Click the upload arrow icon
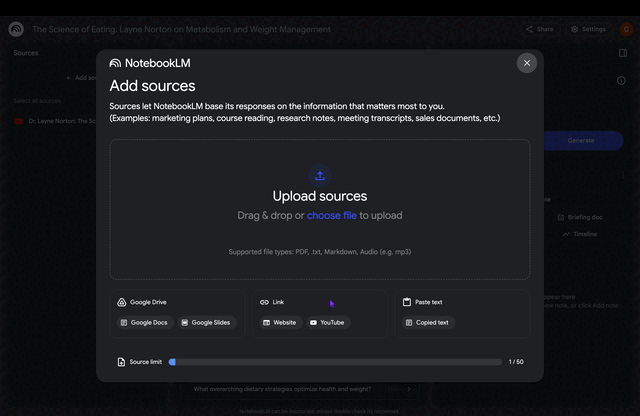 tap(320, 176)
